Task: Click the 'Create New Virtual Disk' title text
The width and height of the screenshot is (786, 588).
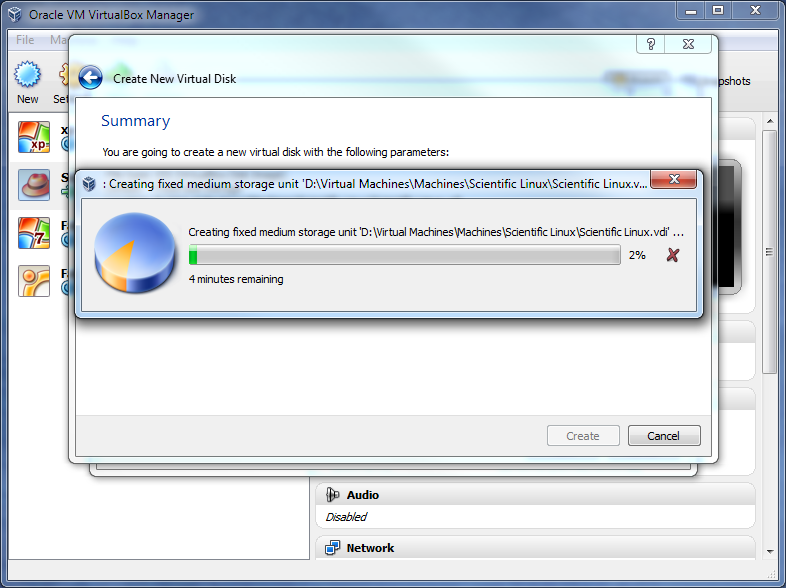Action: pyautogui.click(x=174, y=79)
